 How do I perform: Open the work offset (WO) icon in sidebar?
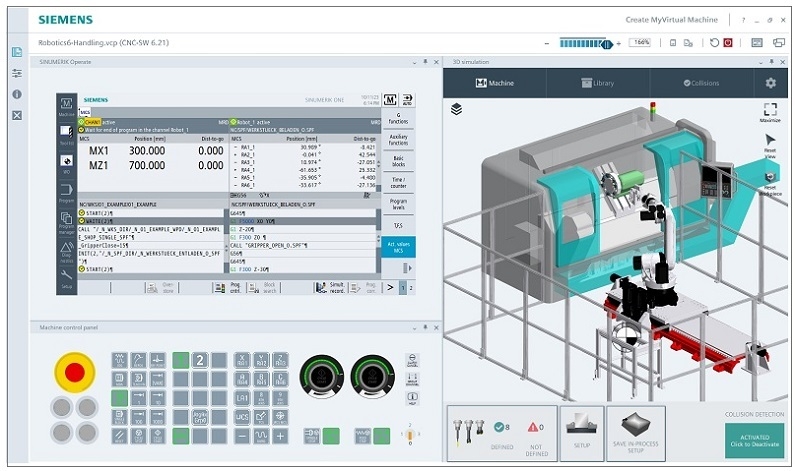(66, 163)
